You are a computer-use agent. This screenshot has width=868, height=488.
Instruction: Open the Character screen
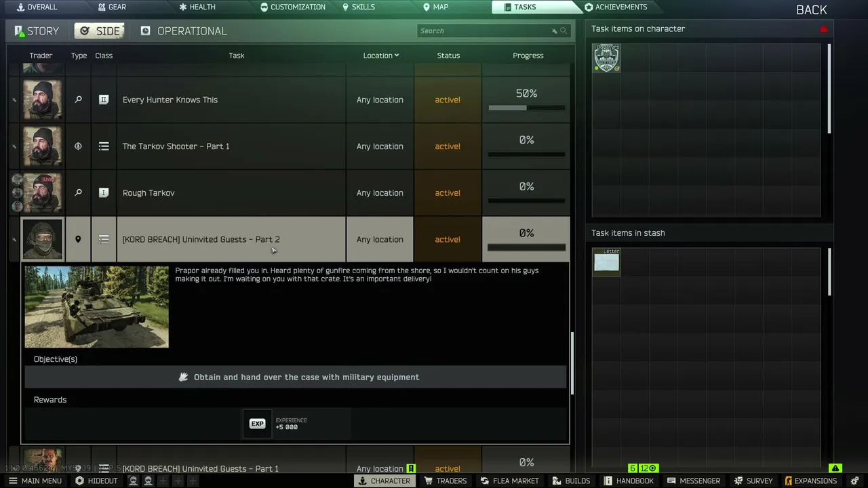point(384,481)
